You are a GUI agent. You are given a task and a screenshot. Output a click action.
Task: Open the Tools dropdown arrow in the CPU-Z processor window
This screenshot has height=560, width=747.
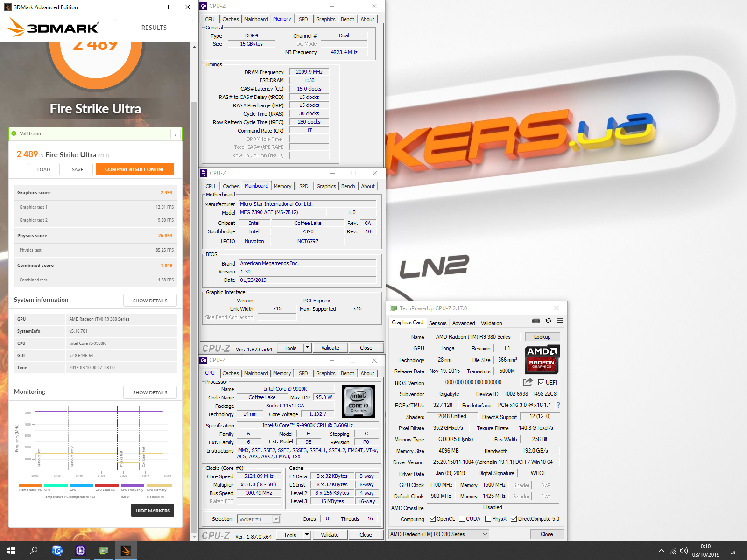307,535
